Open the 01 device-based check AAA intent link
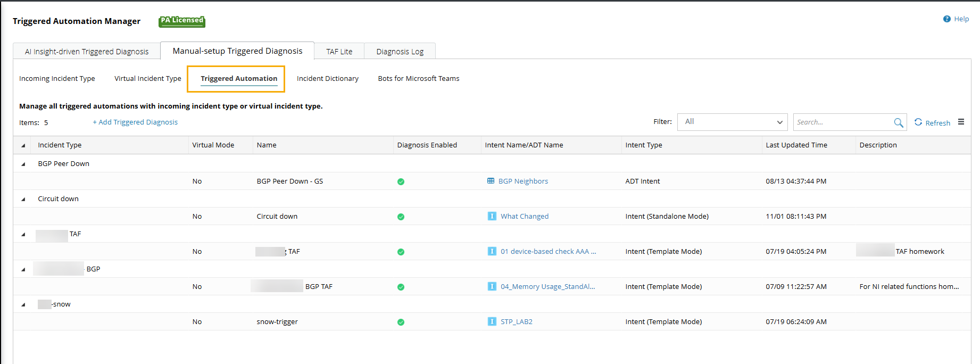Viewport: 980px width, 364px height. coord(548,251)
